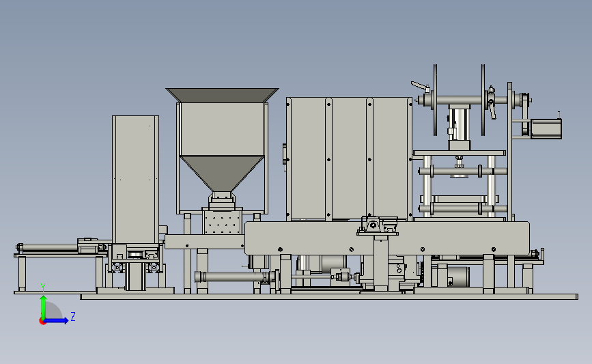Select the wide side cover plate with four bolts
This screenshot has height=364, width=592.
[x=387, y=238]
